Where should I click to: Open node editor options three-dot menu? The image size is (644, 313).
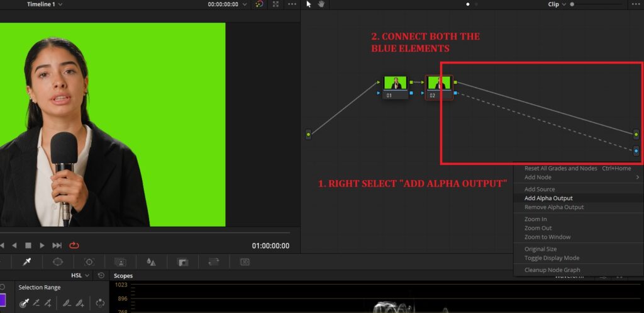pos(635,4)
